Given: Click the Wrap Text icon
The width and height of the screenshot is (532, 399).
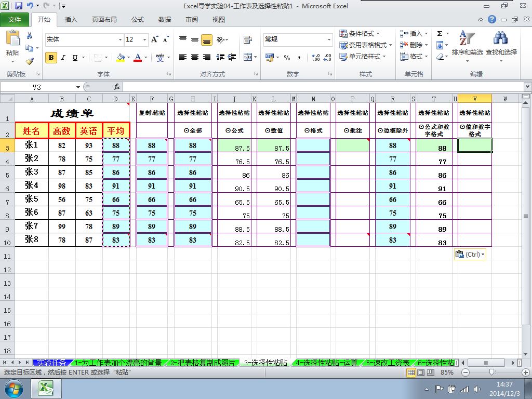Looking at the screenshot, I should point(248,39).
